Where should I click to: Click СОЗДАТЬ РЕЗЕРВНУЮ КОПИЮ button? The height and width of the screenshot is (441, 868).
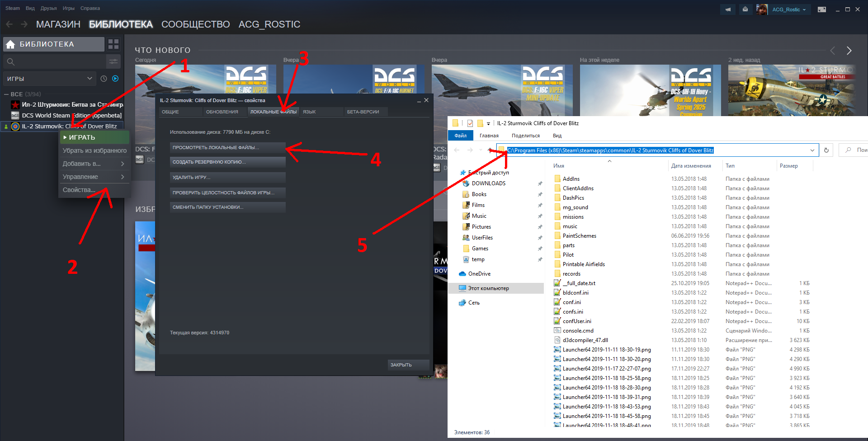(228, 162)
